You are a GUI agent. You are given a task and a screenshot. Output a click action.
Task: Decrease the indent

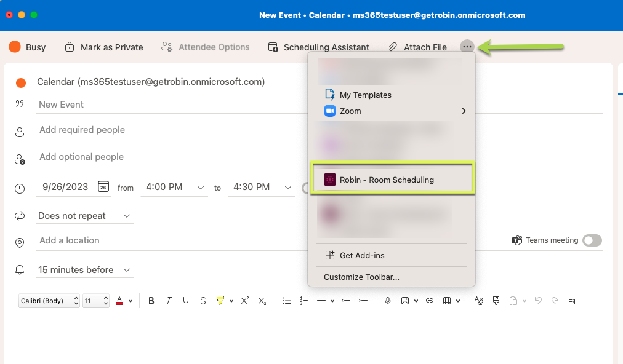346,301
